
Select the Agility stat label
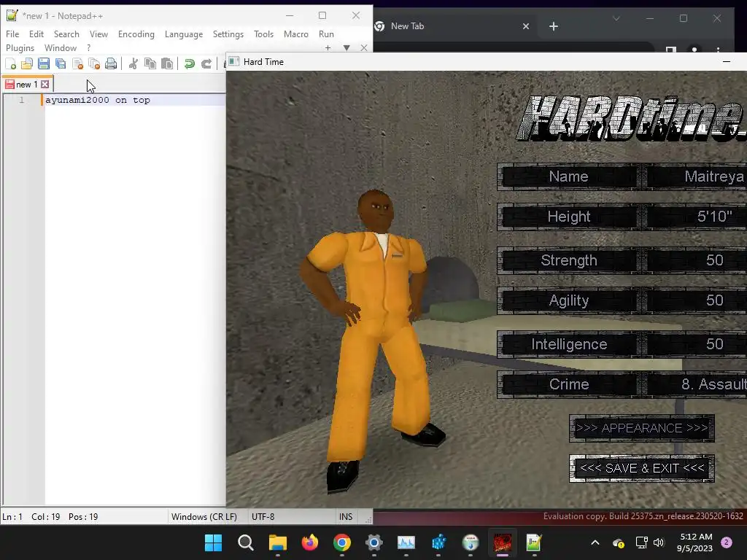coord(568,300)
